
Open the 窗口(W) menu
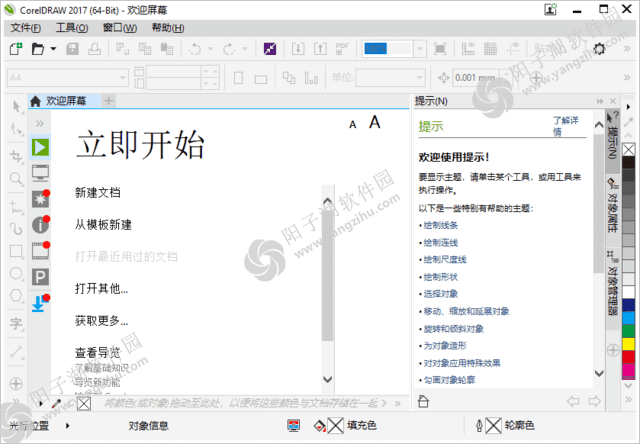tap(120, 28)
